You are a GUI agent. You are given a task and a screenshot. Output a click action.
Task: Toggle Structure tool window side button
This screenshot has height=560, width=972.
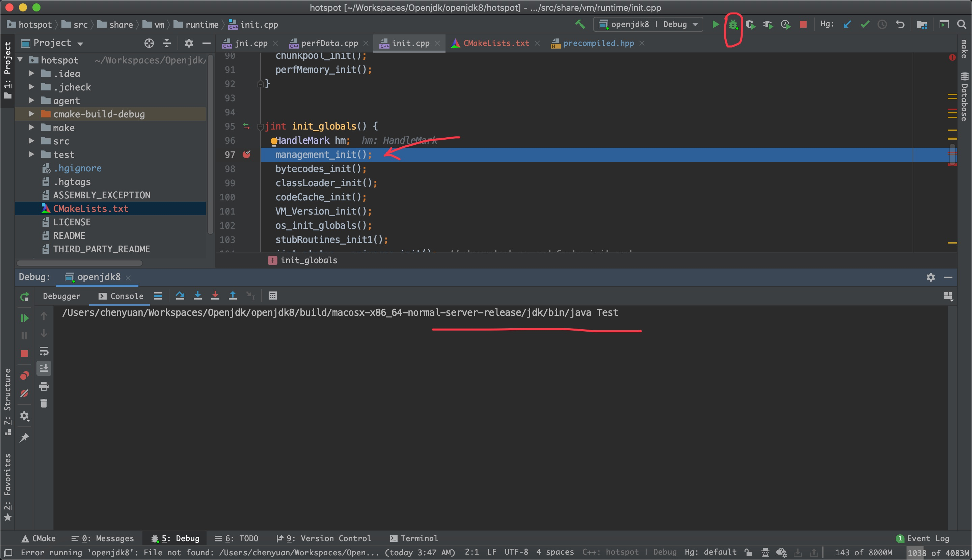[x=7, y=402]
